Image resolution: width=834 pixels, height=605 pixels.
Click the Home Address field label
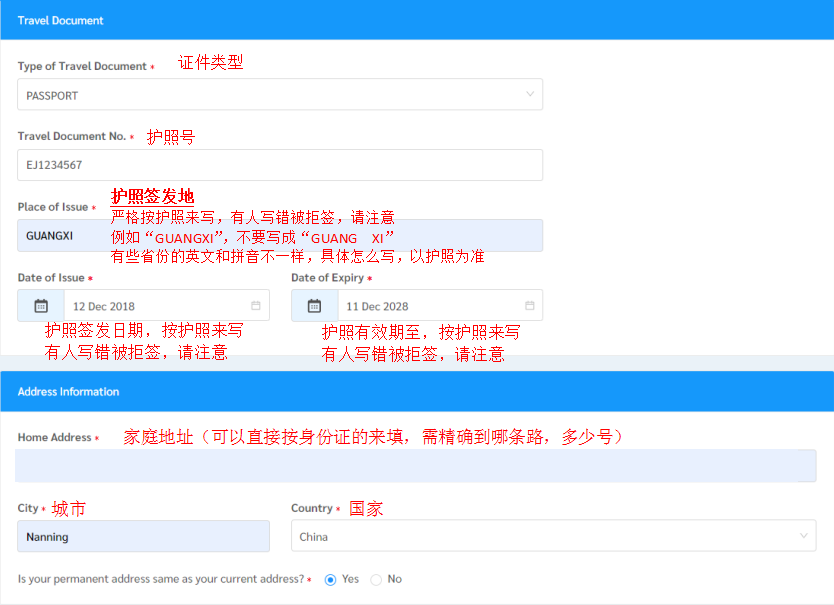(x=55, y=438)
